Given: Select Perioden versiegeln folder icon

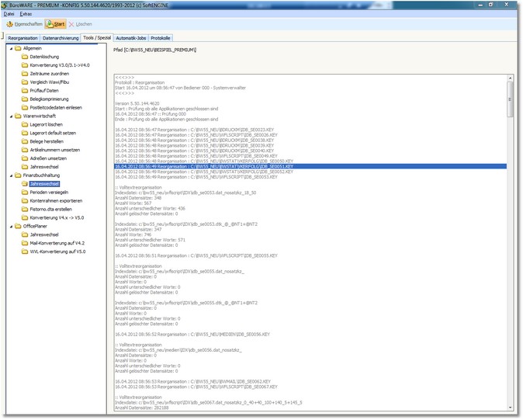Looking at the screenshot, I should [x=23, y=192].
